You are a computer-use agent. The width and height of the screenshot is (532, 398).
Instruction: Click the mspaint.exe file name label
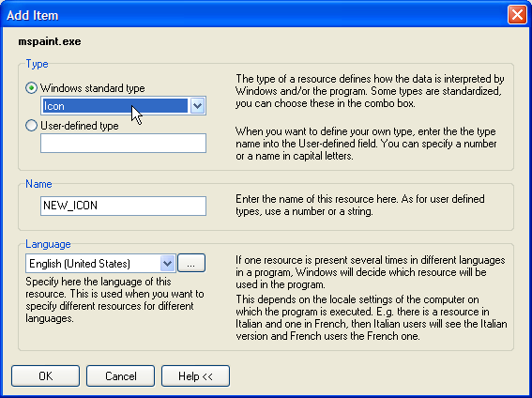coord(50,41)
